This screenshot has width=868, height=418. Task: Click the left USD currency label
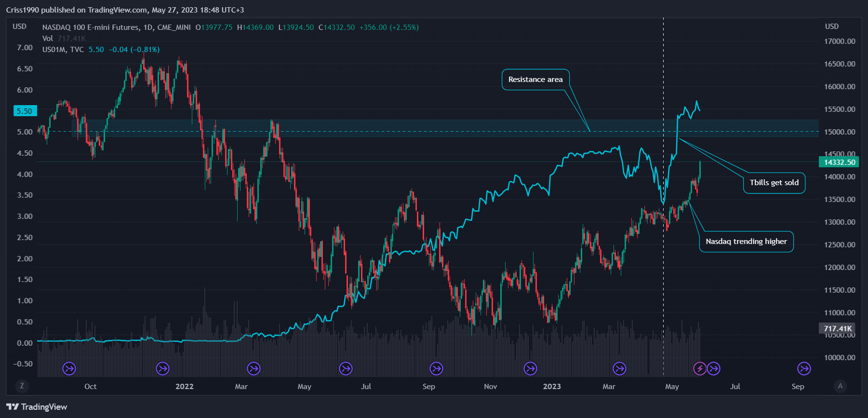coord(19,27)
